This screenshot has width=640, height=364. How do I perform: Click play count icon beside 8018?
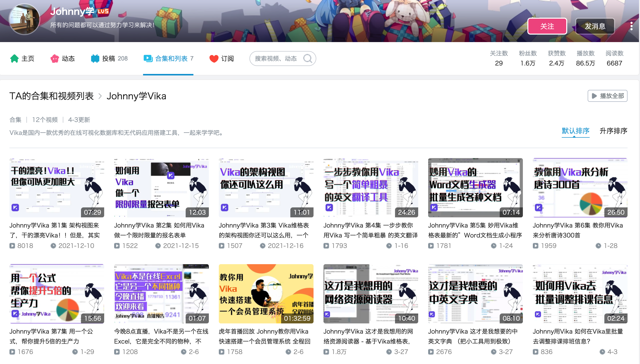tap(12, 246)
